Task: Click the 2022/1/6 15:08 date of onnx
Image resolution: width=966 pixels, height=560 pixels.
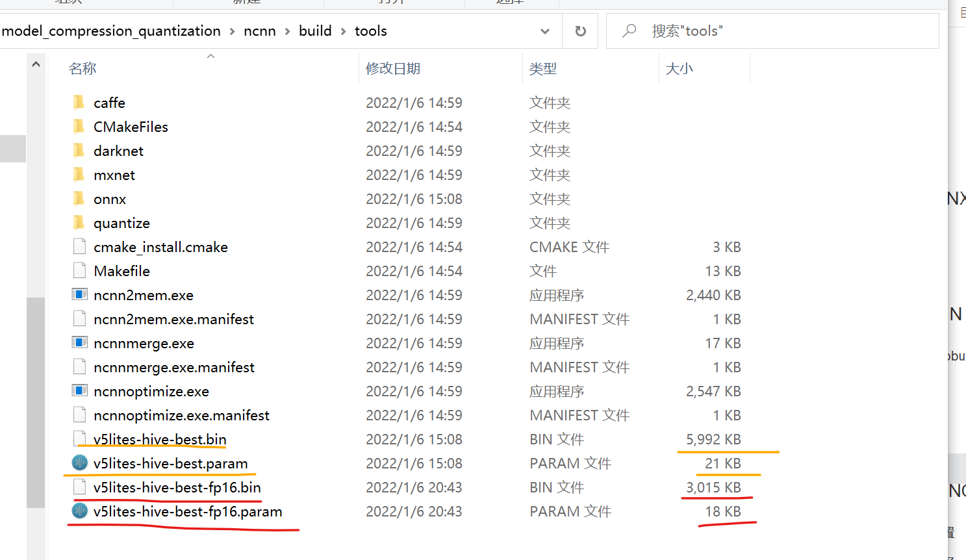Action: (x=414, y=199)
